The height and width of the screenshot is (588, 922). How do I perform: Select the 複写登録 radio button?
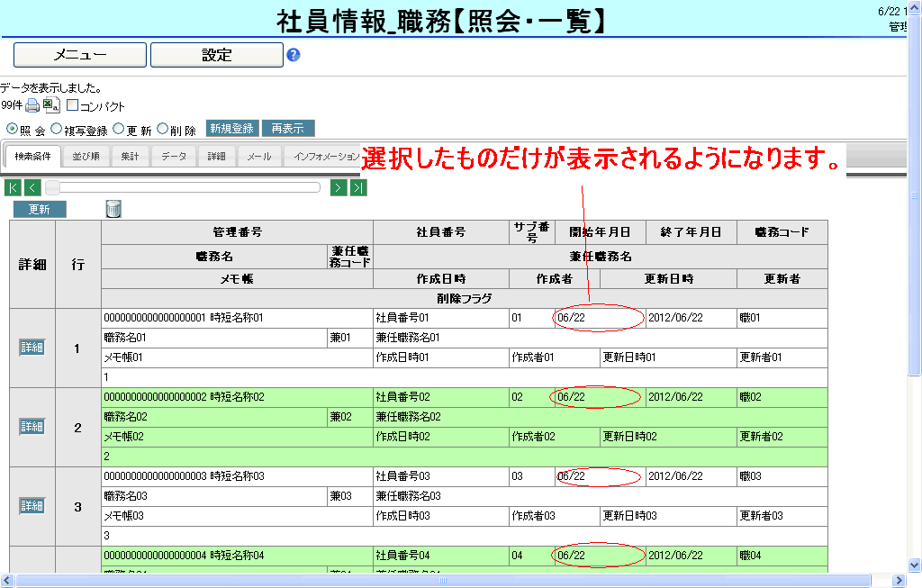57,129
